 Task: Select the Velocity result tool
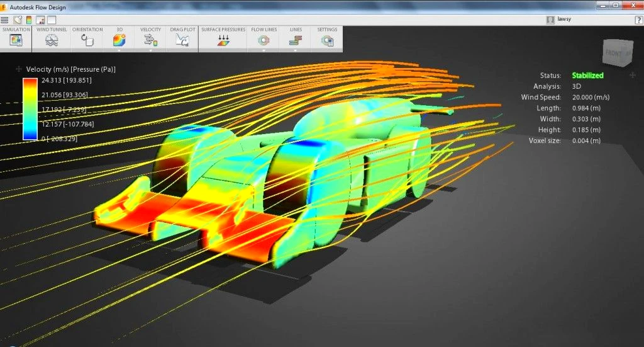tap(150, 38)
